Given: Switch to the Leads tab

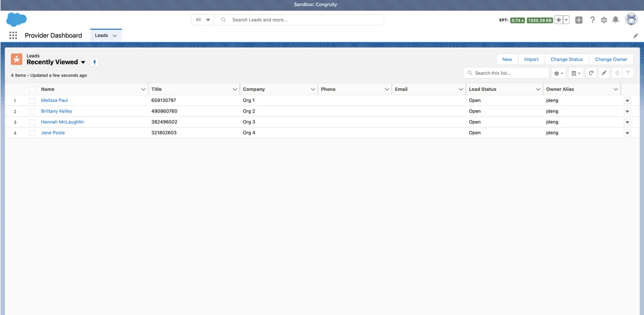Looking at the screenshot, I should coord(102,35).
